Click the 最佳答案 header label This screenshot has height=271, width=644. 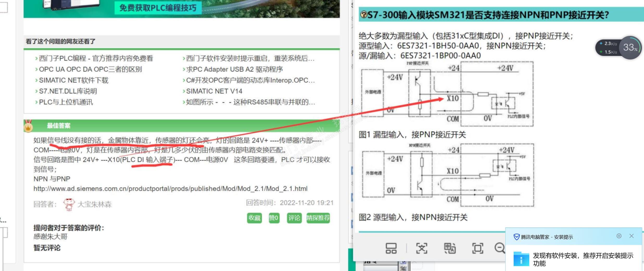(x=59, y=126)
